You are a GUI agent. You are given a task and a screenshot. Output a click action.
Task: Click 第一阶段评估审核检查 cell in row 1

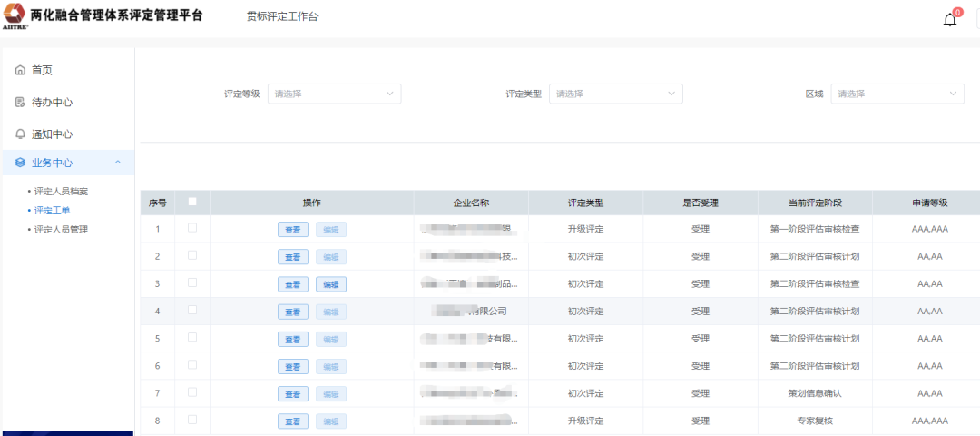click(815, 229)
